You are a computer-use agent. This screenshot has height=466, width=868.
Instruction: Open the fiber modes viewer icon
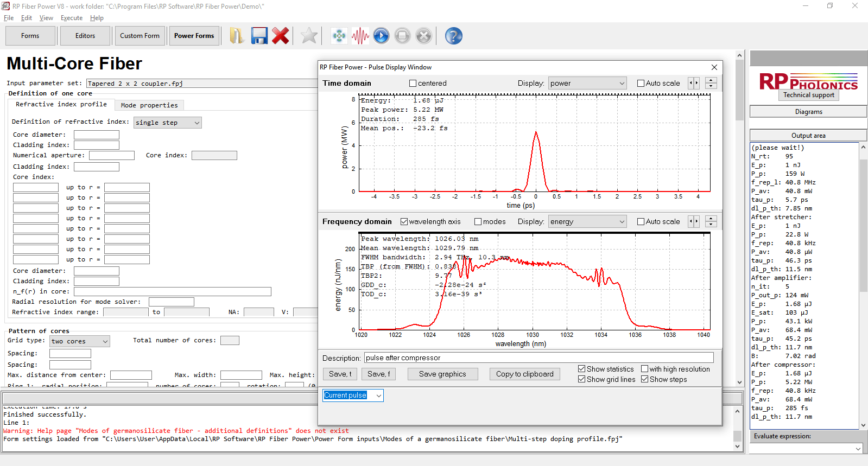339,36
